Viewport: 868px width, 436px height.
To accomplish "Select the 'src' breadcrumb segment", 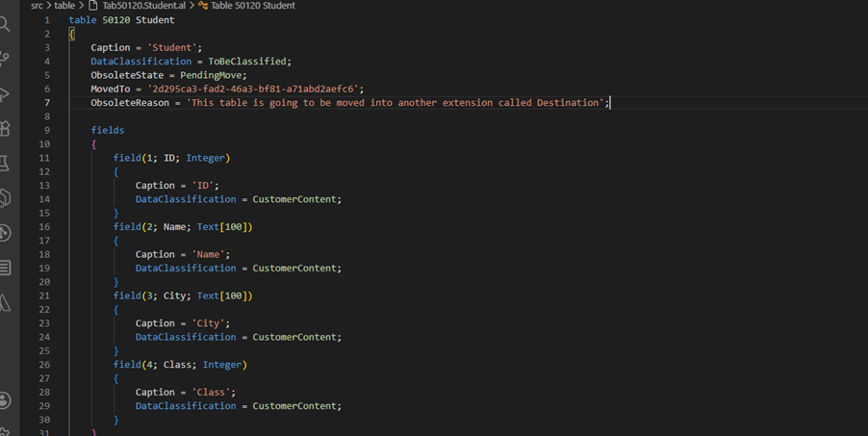I will tap(38, 6).
